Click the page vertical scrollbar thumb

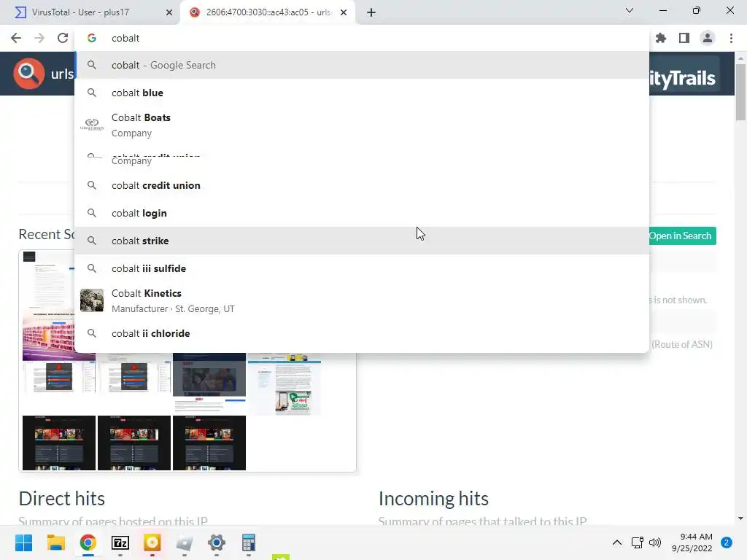[x=740, y=91]
